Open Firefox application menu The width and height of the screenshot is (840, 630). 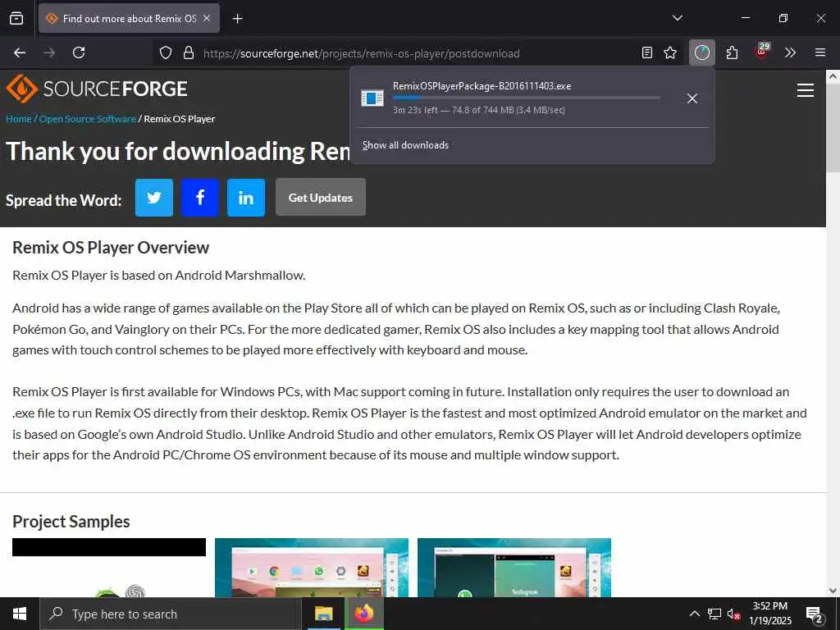(820, 52)
